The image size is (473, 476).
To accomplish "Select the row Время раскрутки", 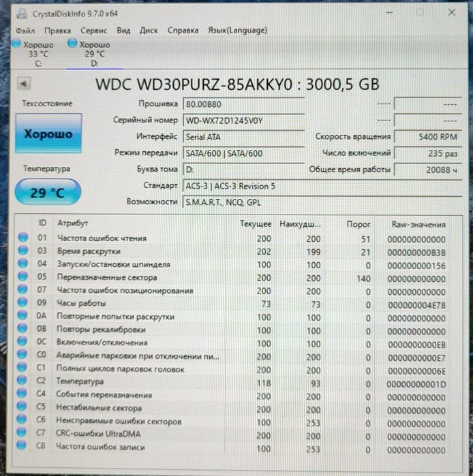I will coord(232,252).
